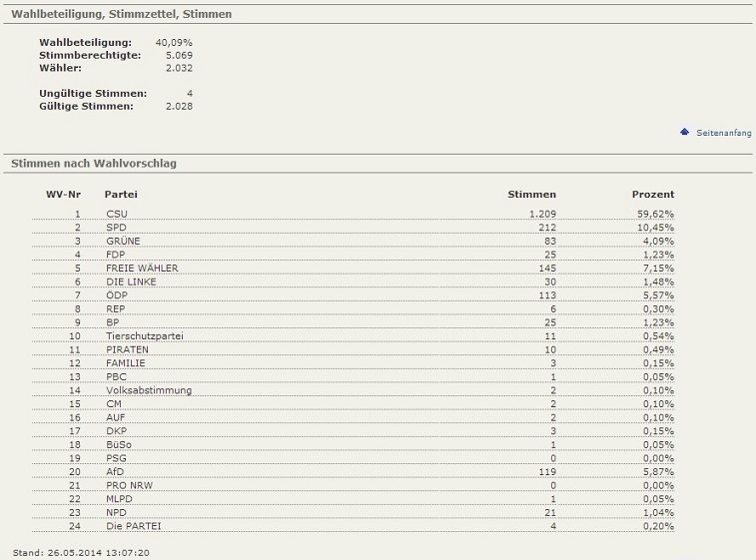Screen dimensions: 756x560
Task: Click the PSG party label
Action: point(116,458)
